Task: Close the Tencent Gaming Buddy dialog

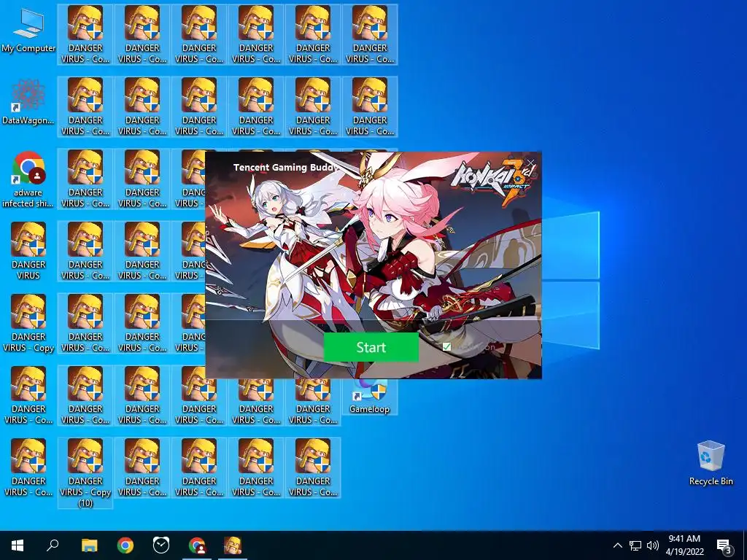Action: 531,163
